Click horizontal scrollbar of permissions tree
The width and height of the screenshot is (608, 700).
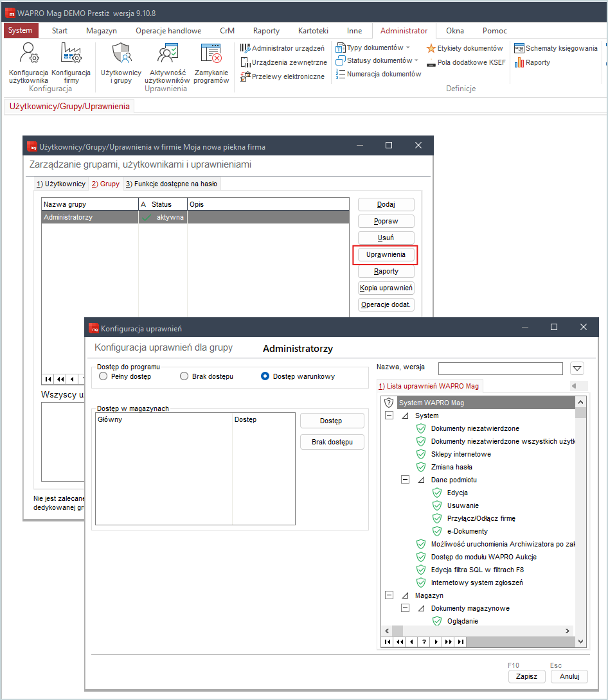tap(477, 631)
